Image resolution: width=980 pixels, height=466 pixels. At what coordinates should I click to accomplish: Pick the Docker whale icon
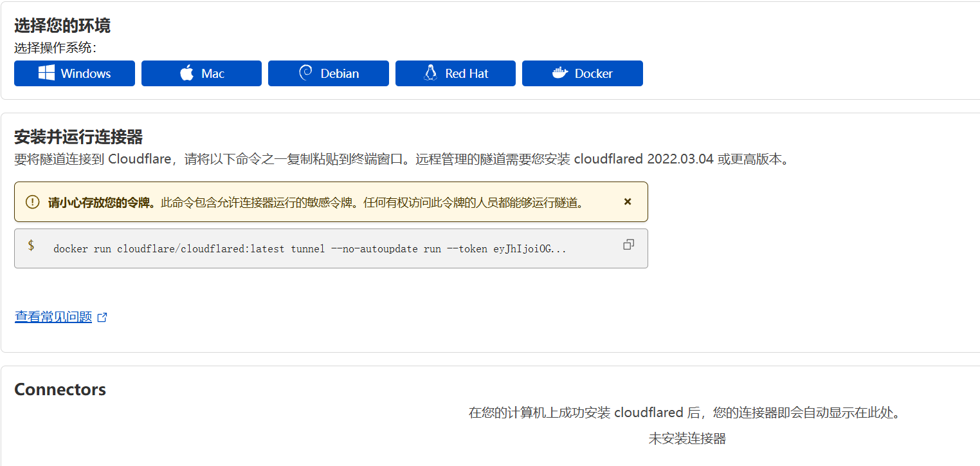[560, 73]
